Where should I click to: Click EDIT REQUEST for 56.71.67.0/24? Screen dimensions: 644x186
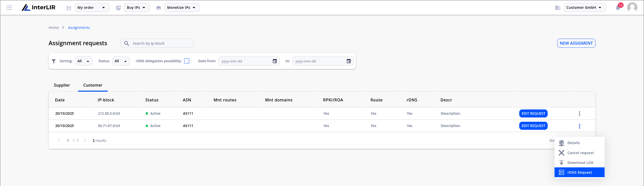(x=533, y=126)
